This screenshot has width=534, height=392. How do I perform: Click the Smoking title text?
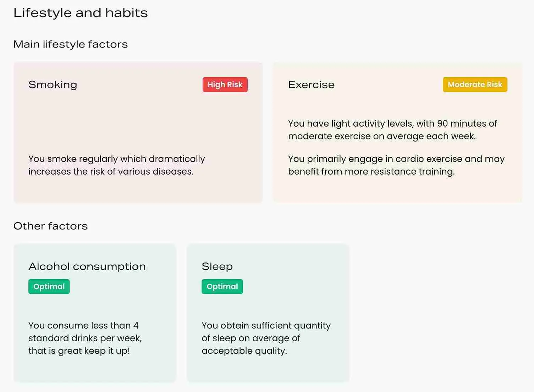click(x=53, y=85)
